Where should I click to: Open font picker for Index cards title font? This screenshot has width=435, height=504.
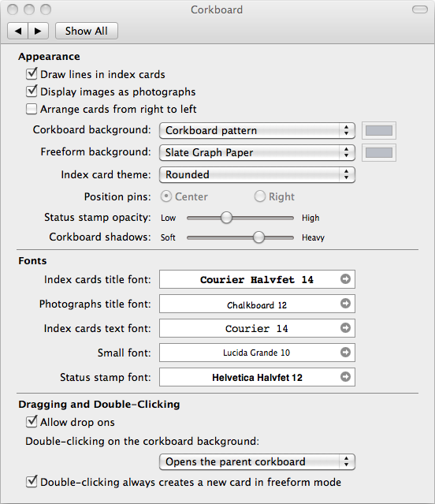click(345, 279)
